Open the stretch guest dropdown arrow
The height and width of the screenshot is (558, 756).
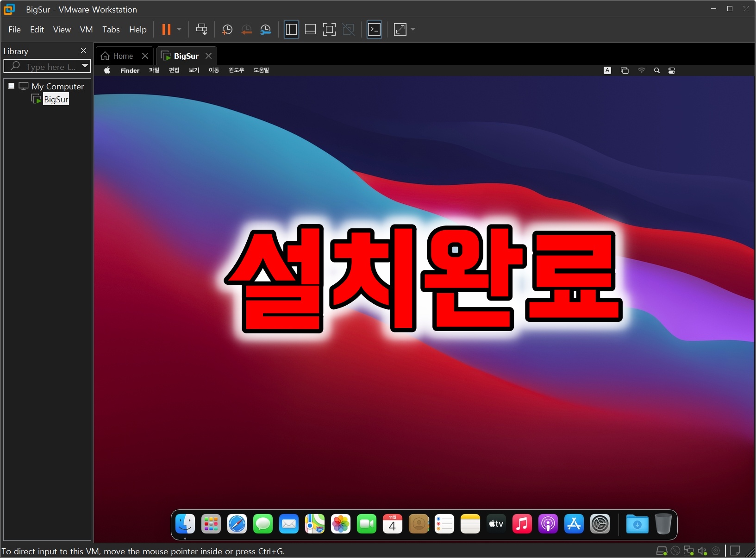pos(413,30)
